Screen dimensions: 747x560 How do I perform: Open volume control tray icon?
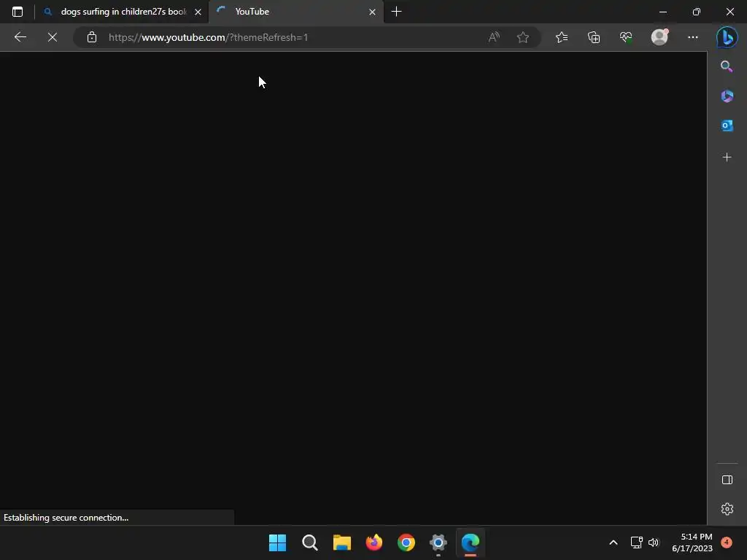(654, 542)
